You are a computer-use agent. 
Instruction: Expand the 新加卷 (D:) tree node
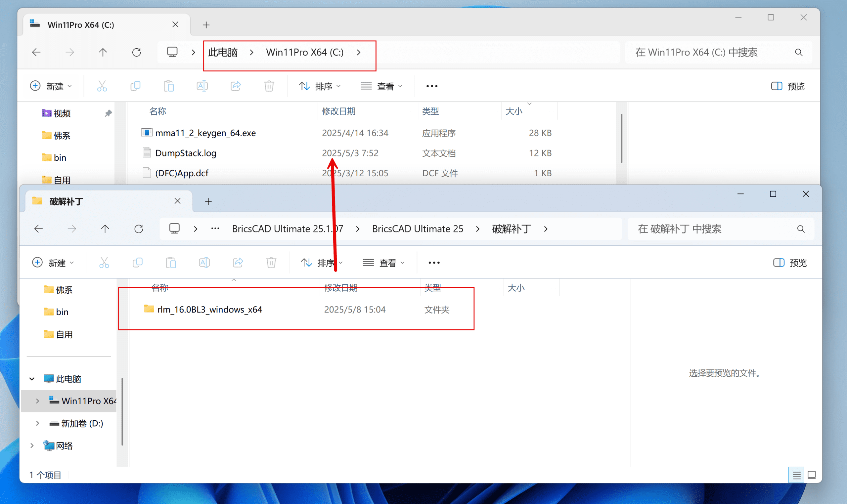pos(37,423)
